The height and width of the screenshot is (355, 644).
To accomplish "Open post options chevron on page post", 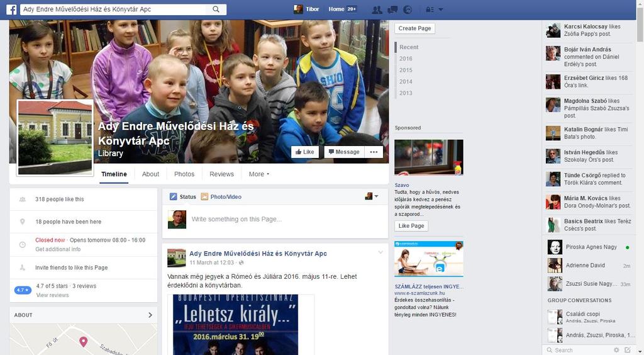I will (380, 252).
